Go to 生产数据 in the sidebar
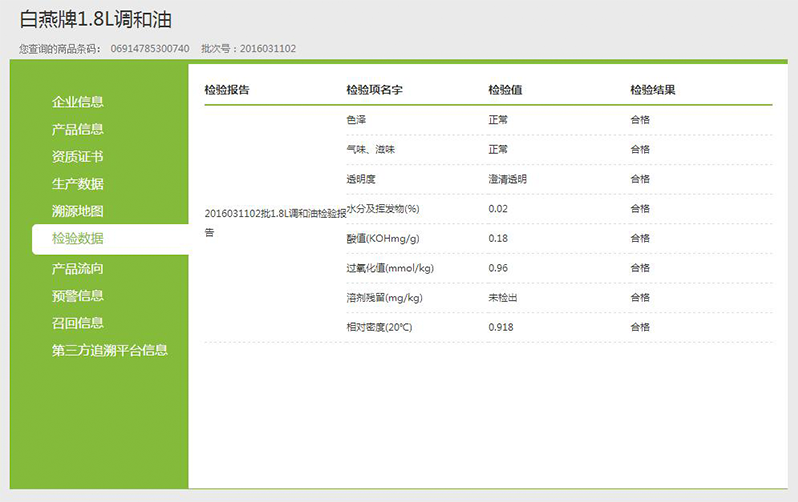798x502 pixels. pyautogui.click(x=77, y=184)
